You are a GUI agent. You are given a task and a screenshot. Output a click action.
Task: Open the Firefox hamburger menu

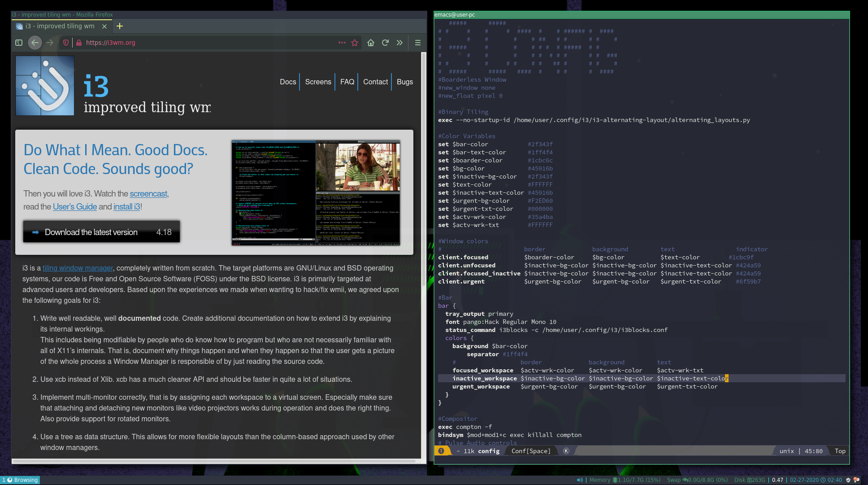point(418,43)
